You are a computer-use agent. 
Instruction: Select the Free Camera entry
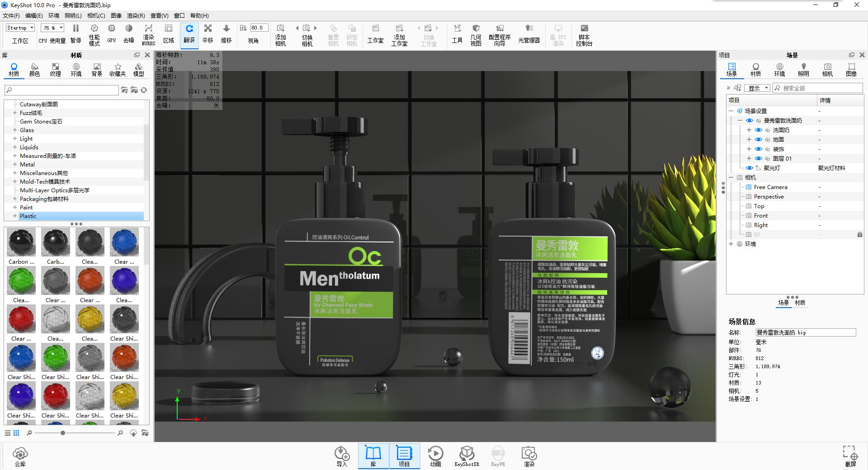(x=770, y=187)
